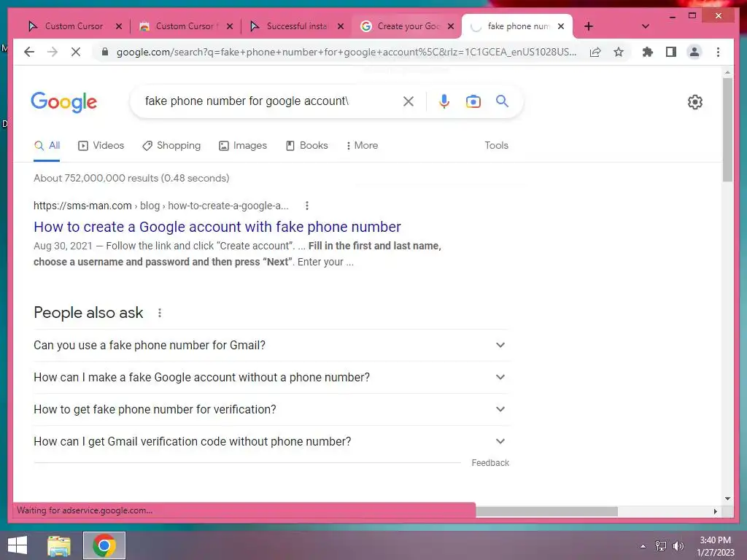The width and height of the screenshot is (747, 560).
Task: Open the search Tools button
Action: tap(496, 146)
